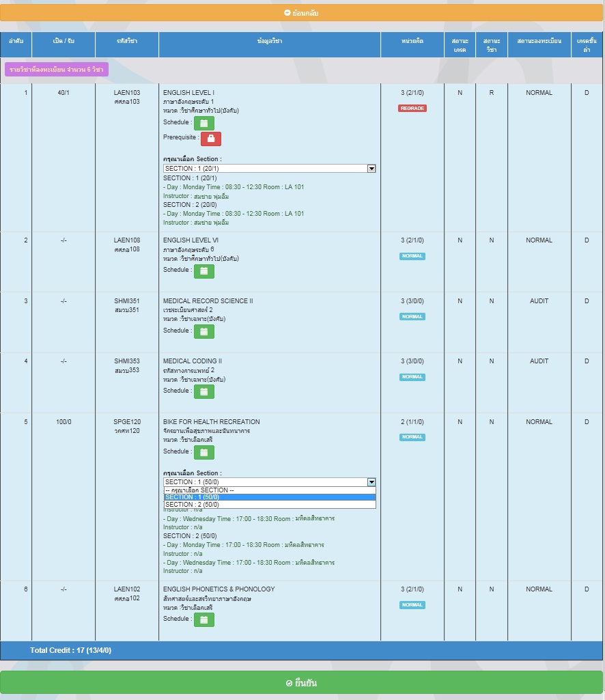Click the NORMAL badge in the SHMI353 row

click(x=412, y=377)
